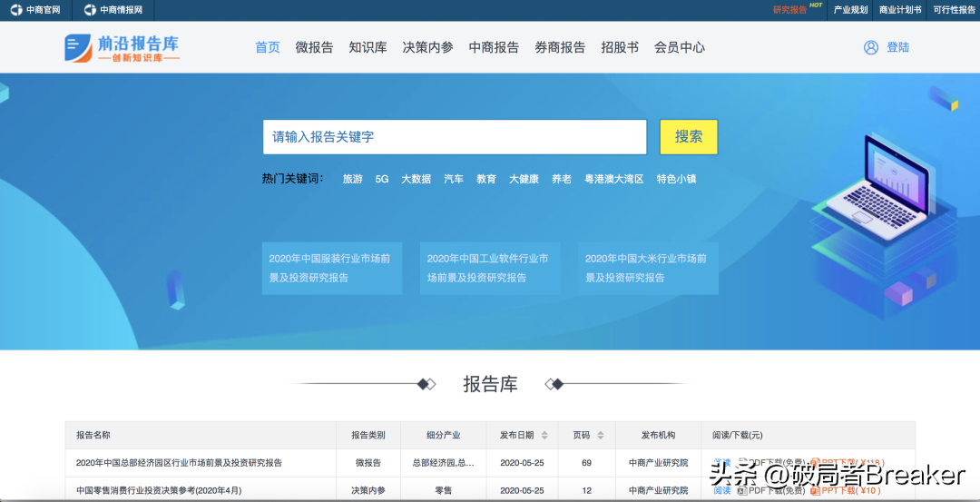Click PDF下载(免费) text in 中国零售消费行业 row
Viewport: 980px width, 502px height.
pos(777,491)
